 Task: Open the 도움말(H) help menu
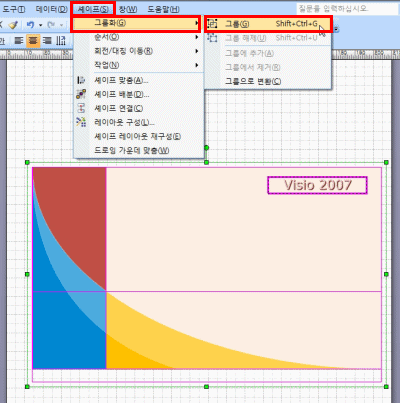point(163,9)
